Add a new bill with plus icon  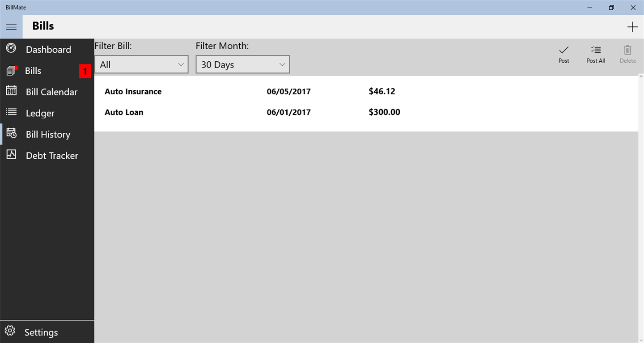tap(632, 27)
